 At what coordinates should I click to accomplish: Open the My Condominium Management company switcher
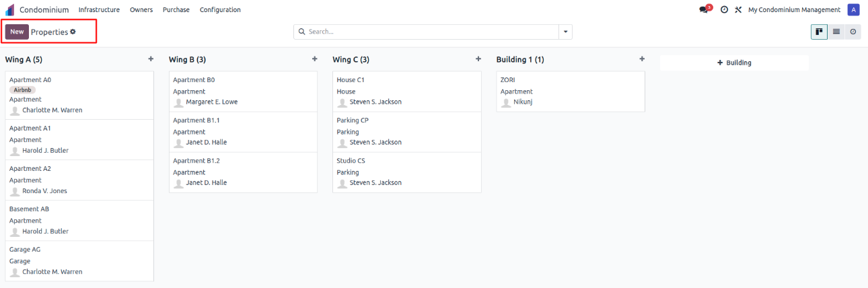[794, 10]
